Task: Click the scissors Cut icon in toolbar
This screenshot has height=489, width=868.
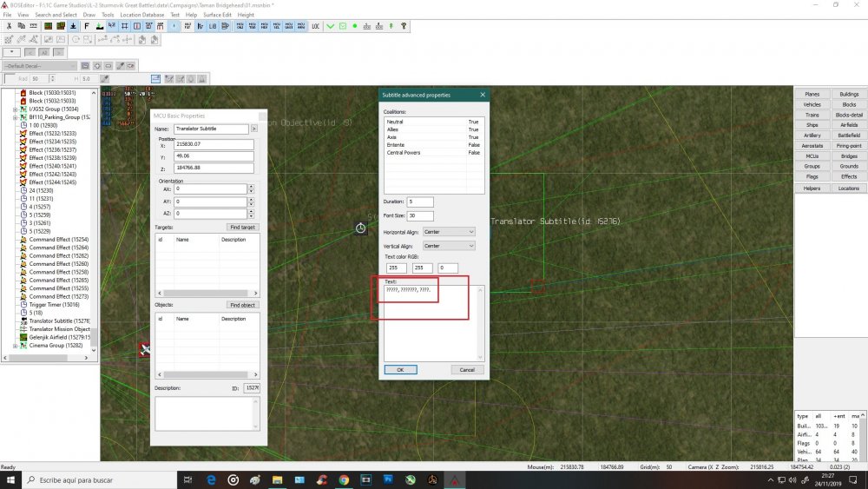Action: [x=9, y=26]
